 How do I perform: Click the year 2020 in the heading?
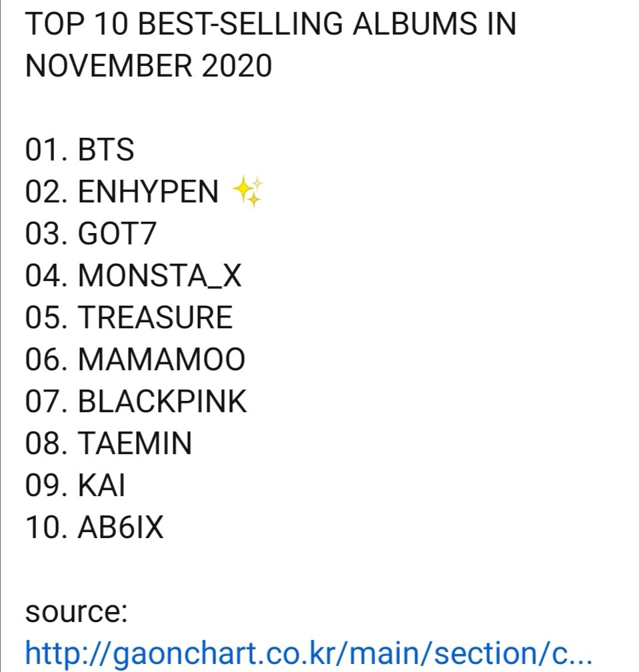245,66
